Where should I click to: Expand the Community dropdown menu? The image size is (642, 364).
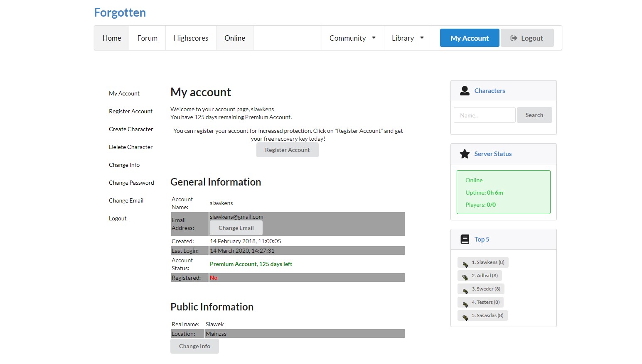(352, 38)
